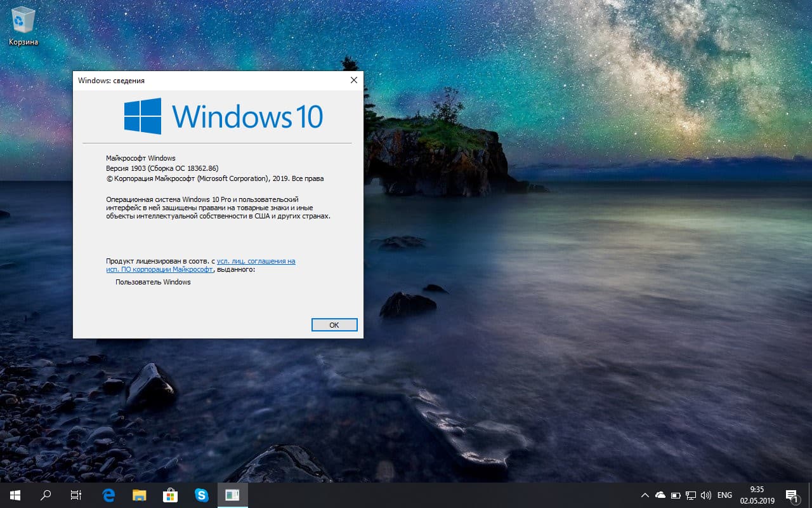Open Task View
This screenshot has height=508, width=812.
click(75, 495)
